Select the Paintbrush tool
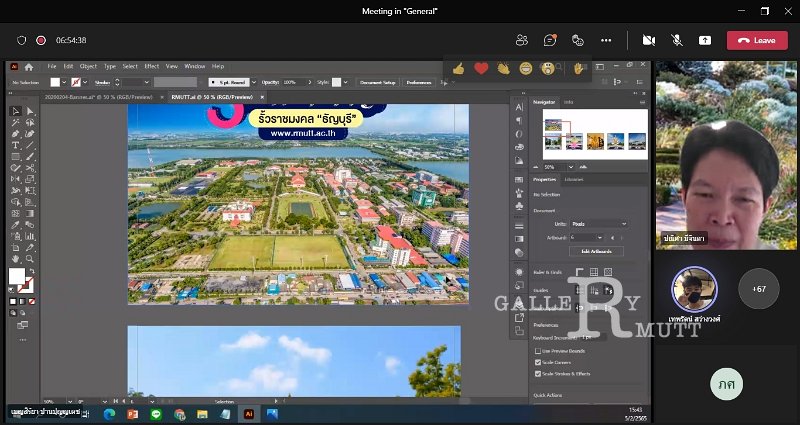Viewport: 800px width, 425px height. click(x=30, y=157)
